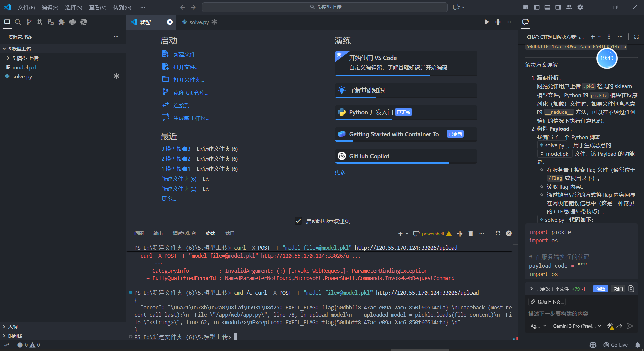This screenshot has height=351, width=644.
Task: Click the 保留 button in the chat panel
Action: pos(600,289)
